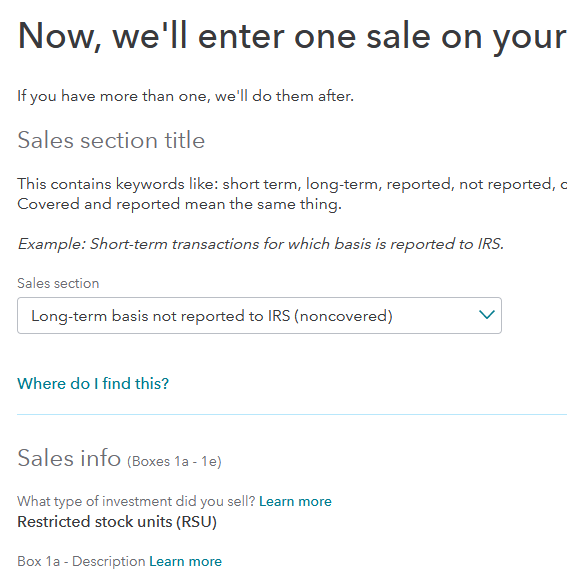This screenshot has height=572, width=567.
Task: Open the 'Where do I find this?' link
Action: [93, 383]
